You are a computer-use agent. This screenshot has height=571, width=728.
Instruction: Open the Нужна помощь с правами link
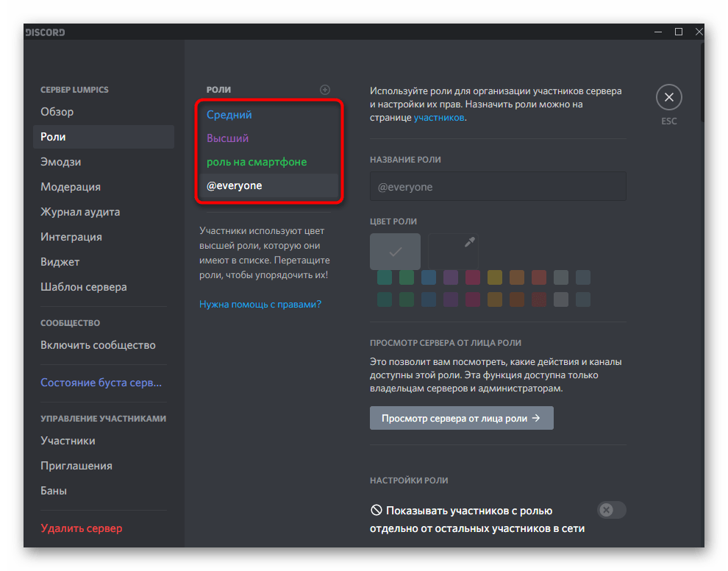pyautogui.click(x=260, y=304)
